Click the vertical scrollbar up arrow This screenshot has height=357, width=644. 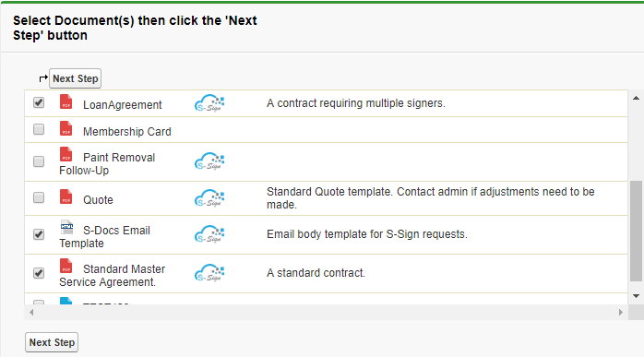636,98
